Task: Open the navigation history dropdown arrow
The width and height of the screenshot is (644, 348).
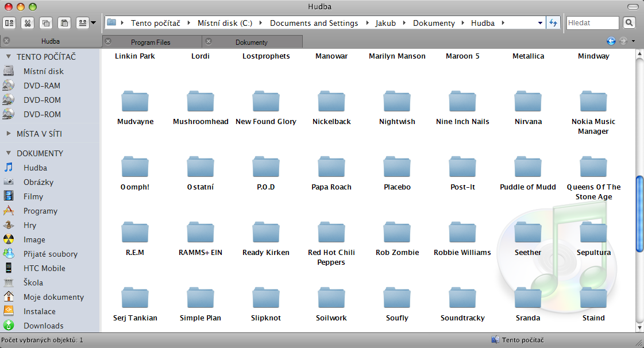Action: pos(633,41)
